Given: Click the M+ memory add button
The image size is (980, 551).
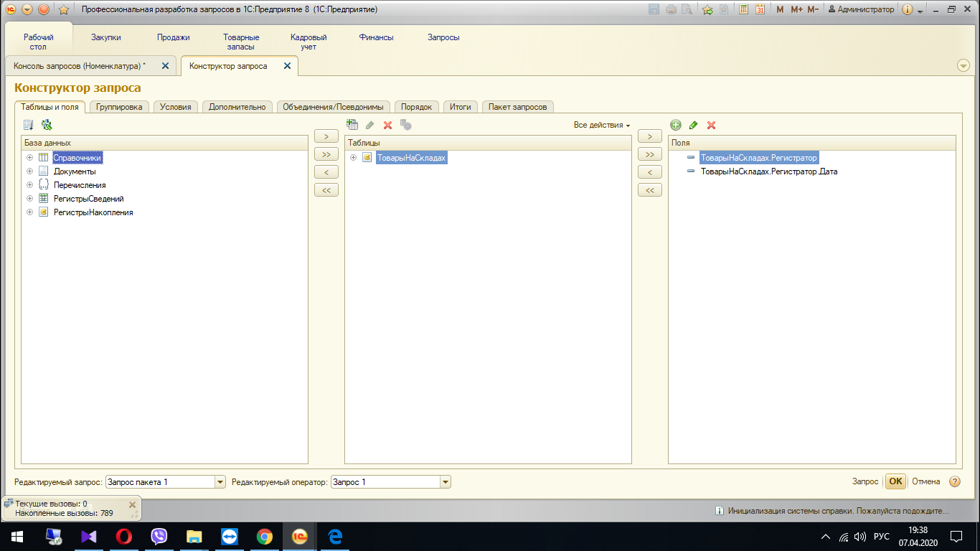Looking at the screenshot, I should point(796,9).
